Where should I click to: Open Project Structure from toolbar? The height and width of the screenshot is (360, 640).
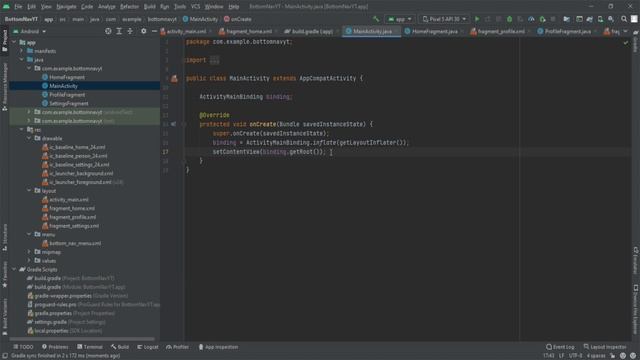(x=567, y=19)
